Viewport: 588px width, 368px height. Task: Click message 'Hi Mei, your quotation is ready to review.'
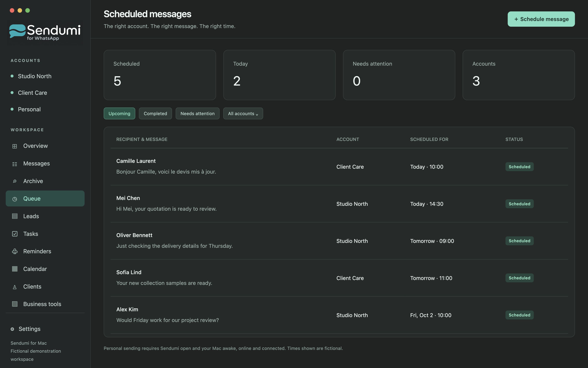click(166, 209)
